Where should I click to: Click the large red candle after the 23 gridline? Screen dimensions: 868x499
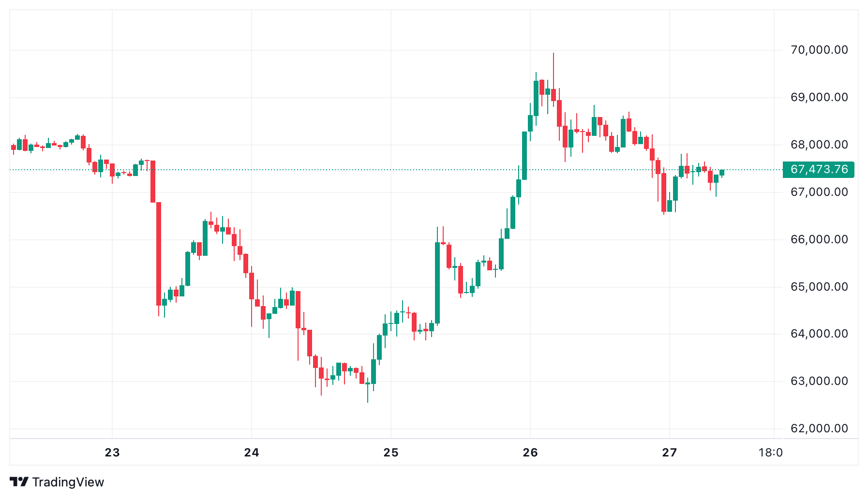pyautogui.click(x=159, y=253)
